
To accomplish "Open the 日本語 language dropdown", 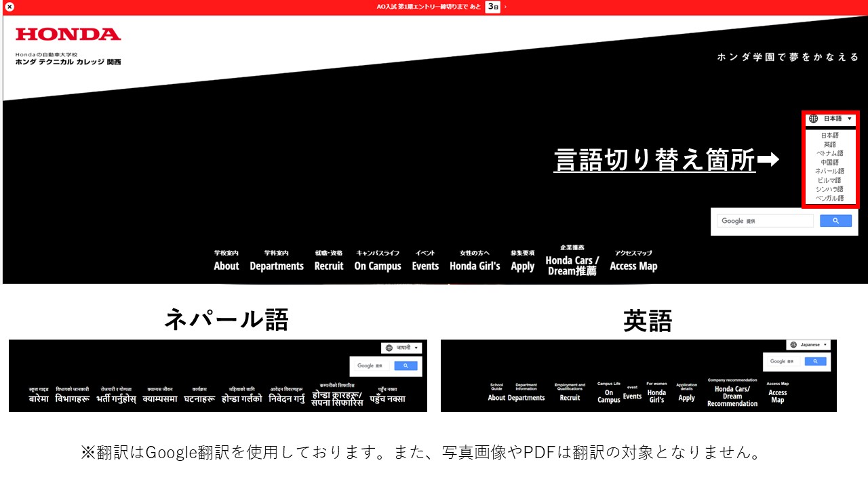I will tap(833, 118).
